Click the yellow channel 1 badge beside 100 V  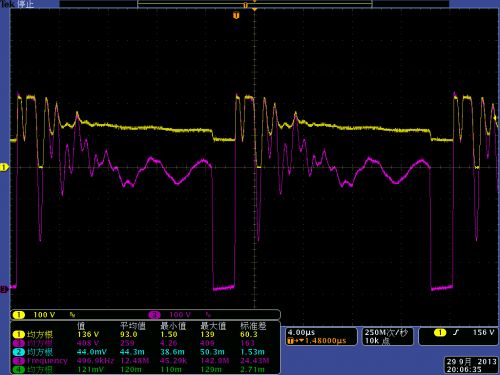tap(19, 315)
